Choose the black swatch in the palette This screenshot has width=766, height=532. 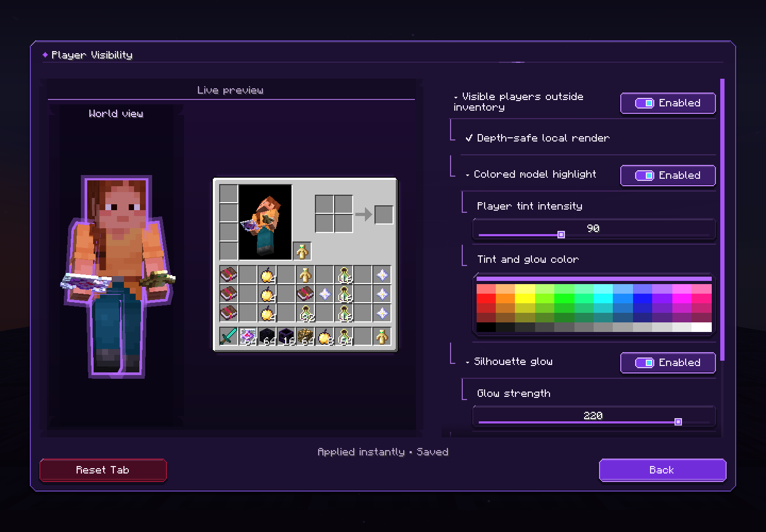486,327
